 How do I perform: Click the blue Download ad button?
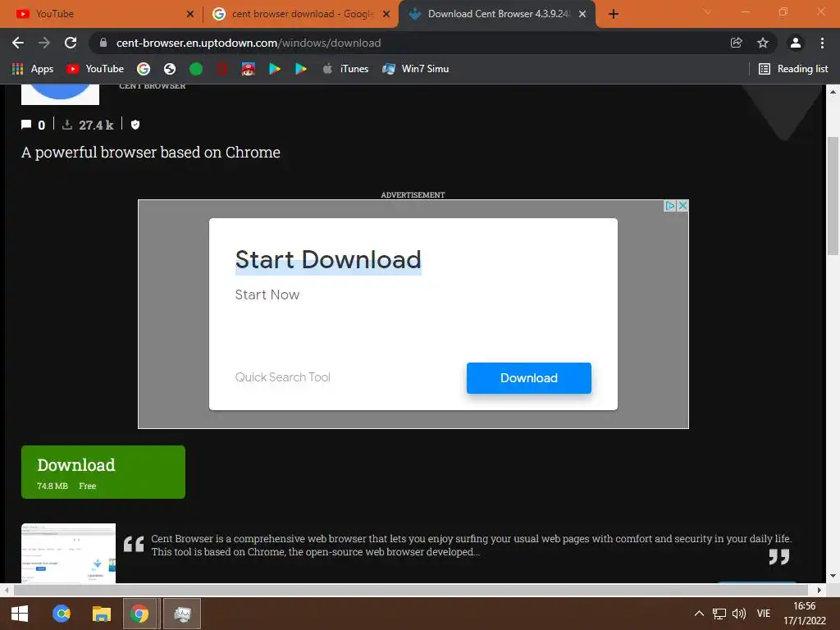click(529, 378)
